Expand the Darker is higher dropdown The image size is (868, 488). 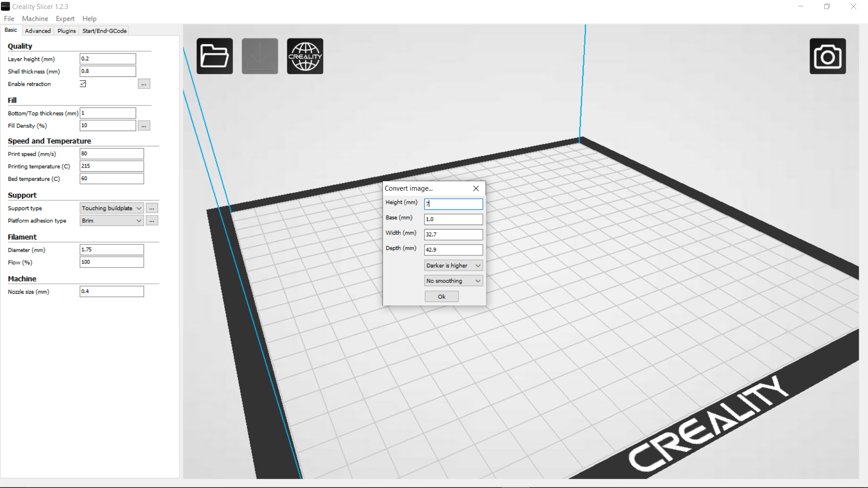(477, 264)
